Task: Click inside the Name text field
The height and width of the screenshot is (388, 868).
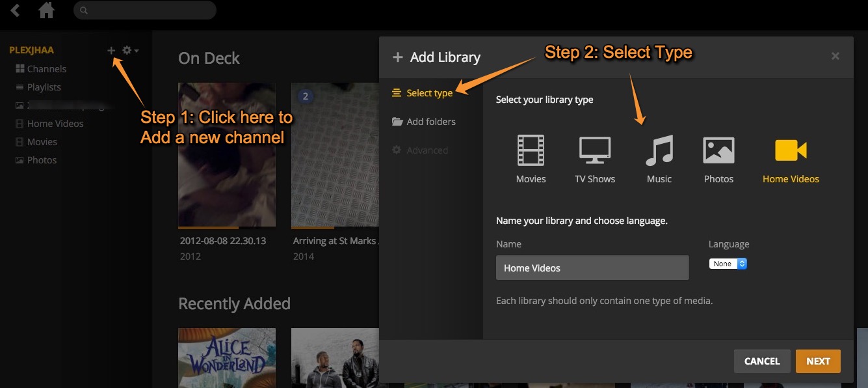Action: [592, 268]
